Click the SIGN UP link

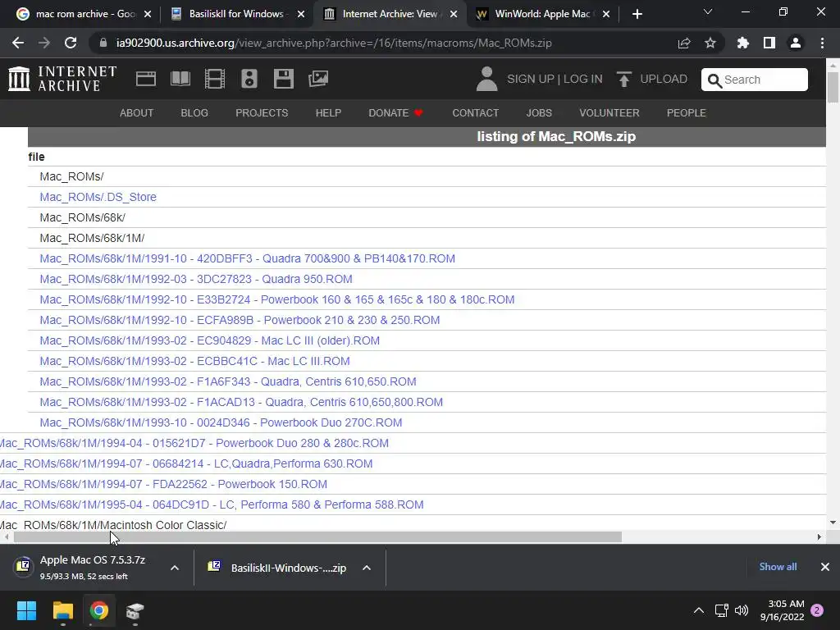pos(531,80)
